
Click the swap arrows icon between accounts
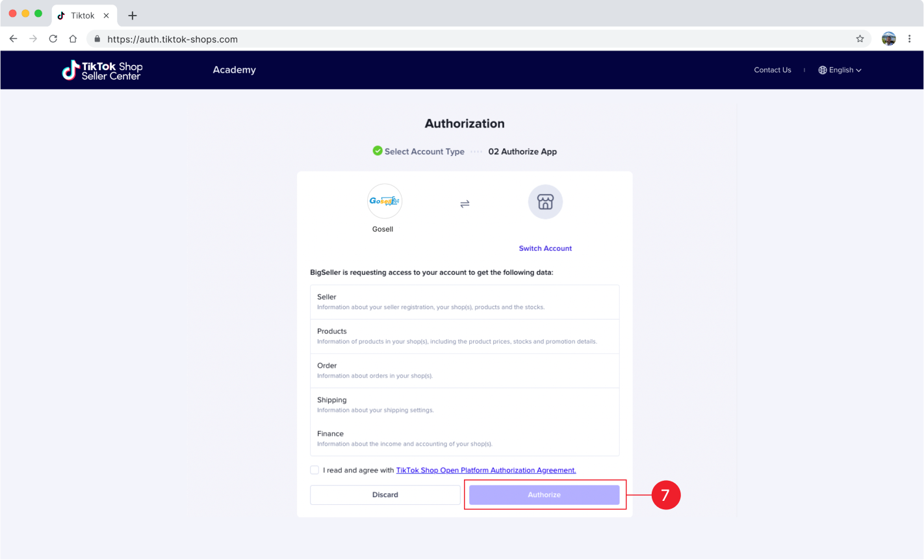click(465, 204)
